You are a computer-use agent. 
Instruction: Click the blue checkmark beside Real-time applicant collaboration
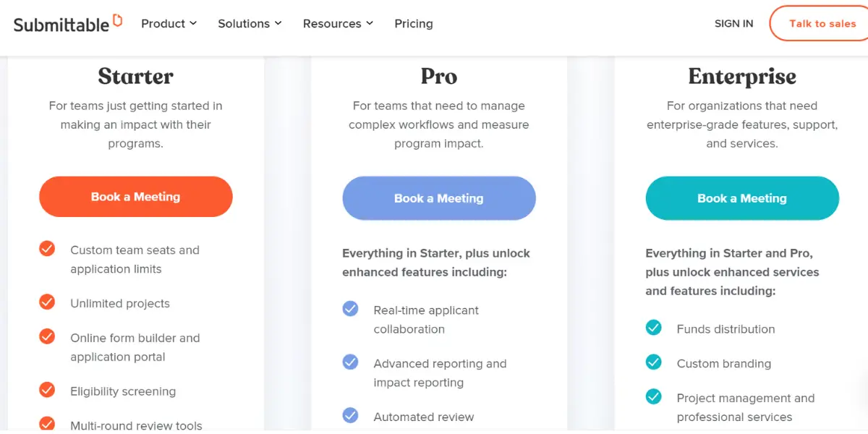350,309
